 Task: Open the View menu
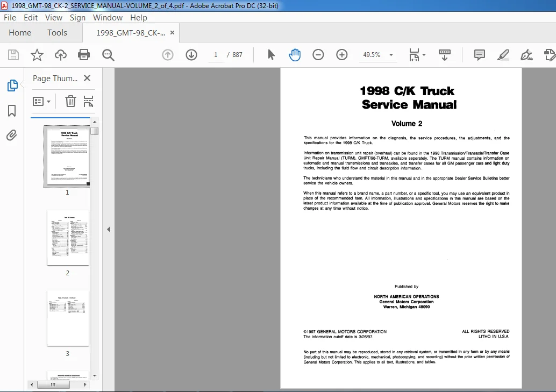[54, 17]
